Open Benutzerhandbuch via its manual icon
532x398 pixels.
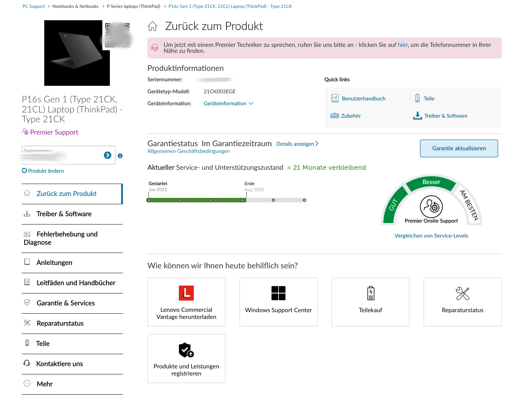(334, 98)
